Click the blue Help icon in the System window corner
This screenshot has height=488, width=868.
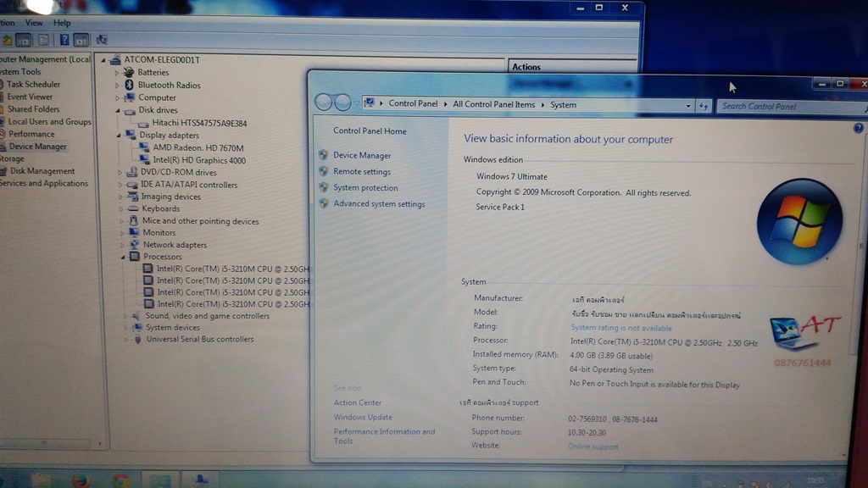[858, 127]
